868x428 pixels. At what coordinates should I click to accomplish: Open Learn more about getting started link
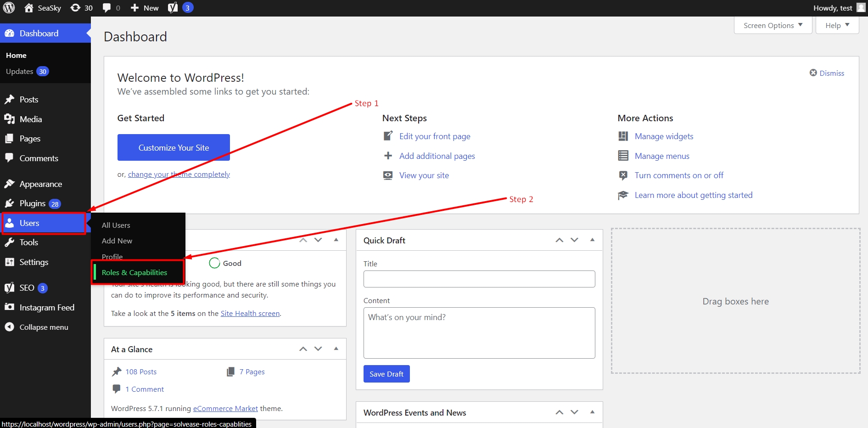[x=694, y=195]
